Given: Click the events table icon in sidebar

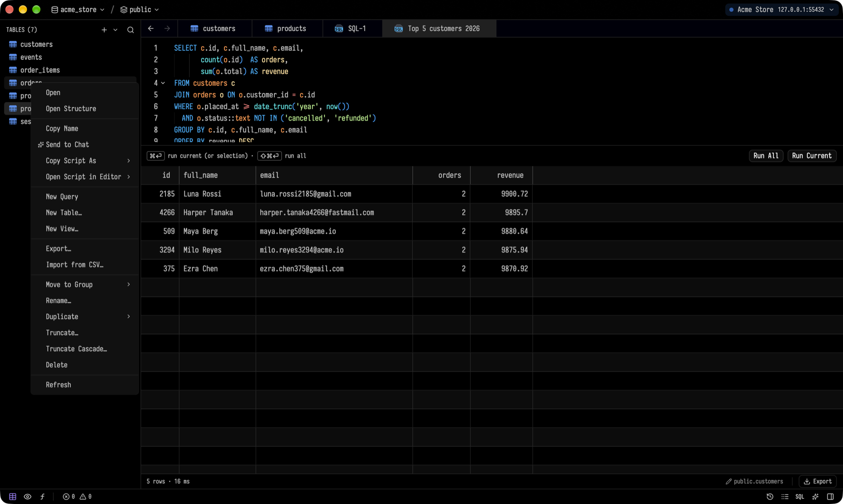Looking at the screenshot, I should (13, 57).
